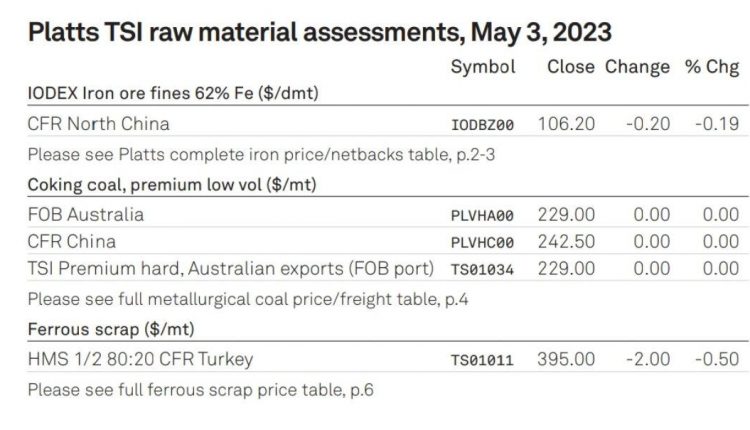Select the Close column header
The image size is (750, 430).
pyautogui.click(x=571, y=66)
